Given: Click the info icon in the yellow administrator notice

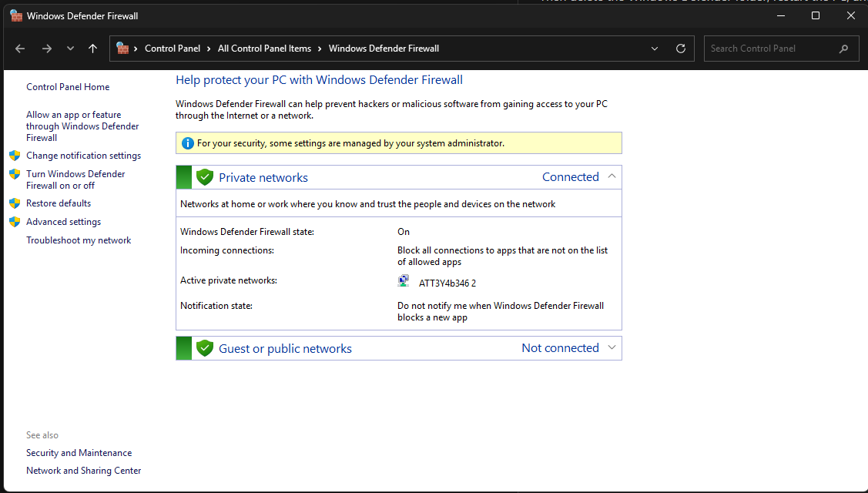Looking at the screenshot, I should (187, 143).
